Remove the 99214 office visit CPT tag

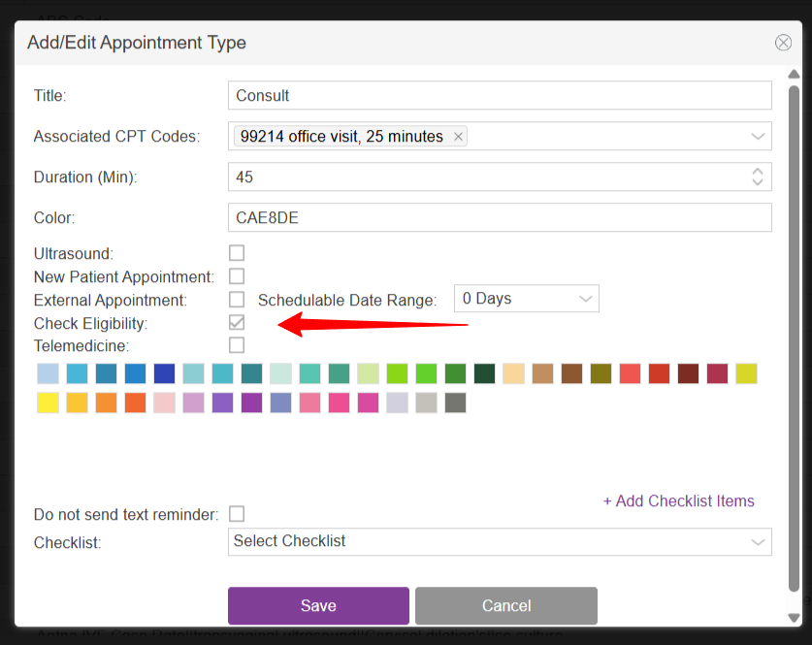[x=458, y=137]
